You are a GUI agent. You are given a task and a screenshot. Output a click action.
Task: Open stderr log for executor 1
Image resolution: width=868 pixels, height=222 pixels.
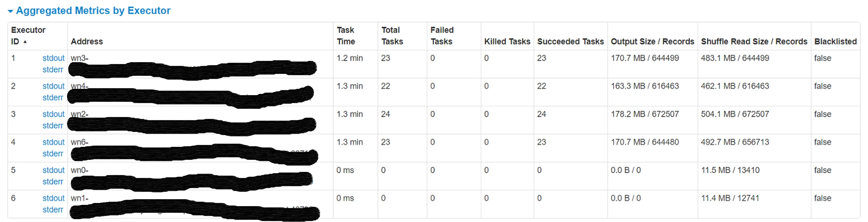point(53,70)
